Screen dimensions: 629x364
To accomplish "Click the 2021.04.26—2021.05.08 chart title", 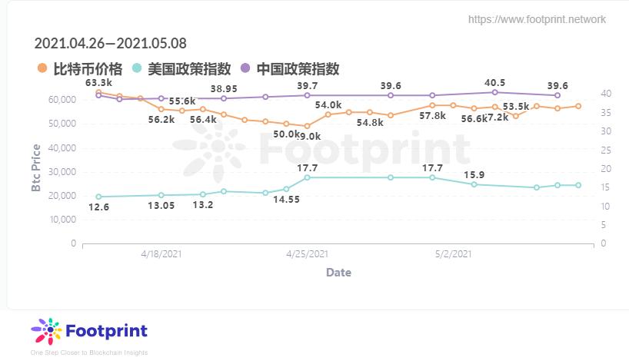I will click(x=110, y=43).
